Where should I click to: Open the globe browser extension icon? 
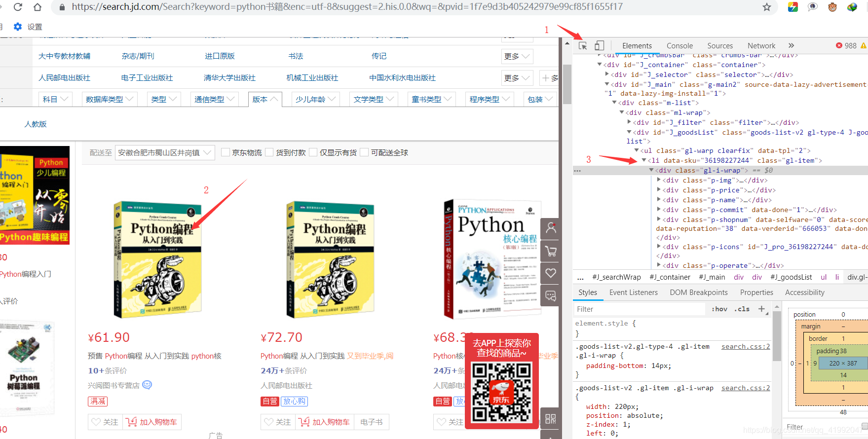852,7
